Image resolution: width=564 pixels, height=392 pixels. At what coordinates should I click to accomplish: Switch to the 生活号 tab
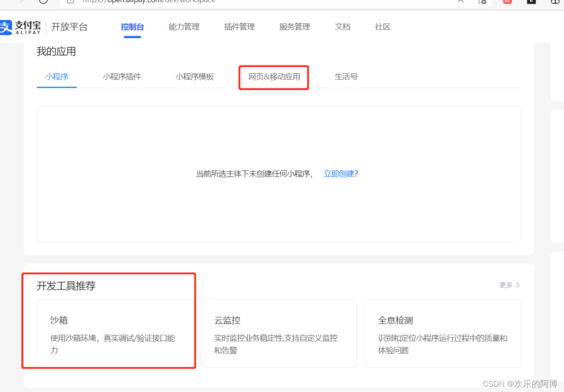coord(346,77)
